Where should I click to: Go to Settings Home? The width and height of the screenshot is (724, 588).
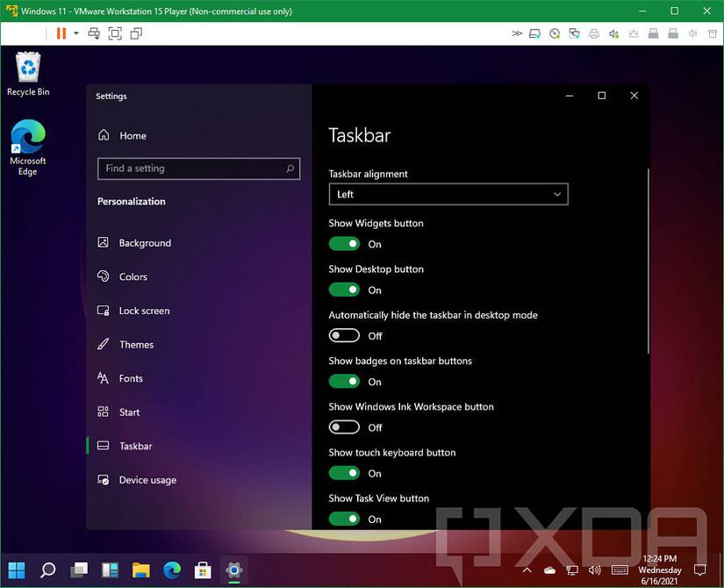coord(122,135)
